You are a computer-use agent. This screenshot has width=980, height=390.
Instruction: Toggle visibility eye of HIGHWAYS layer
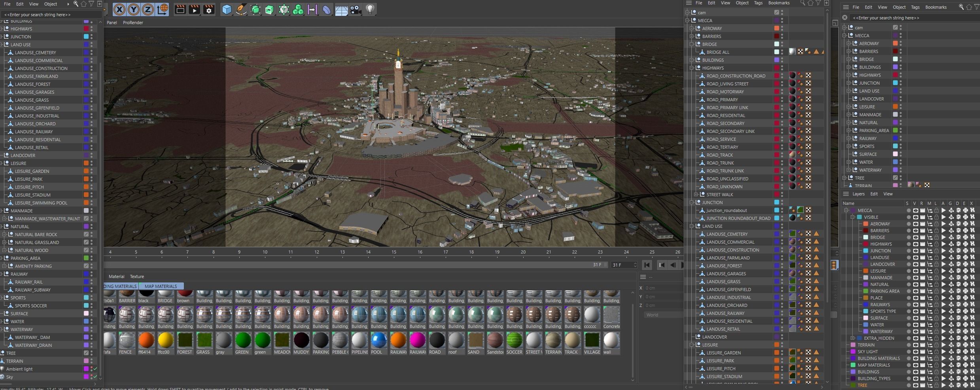pos(916,244)
